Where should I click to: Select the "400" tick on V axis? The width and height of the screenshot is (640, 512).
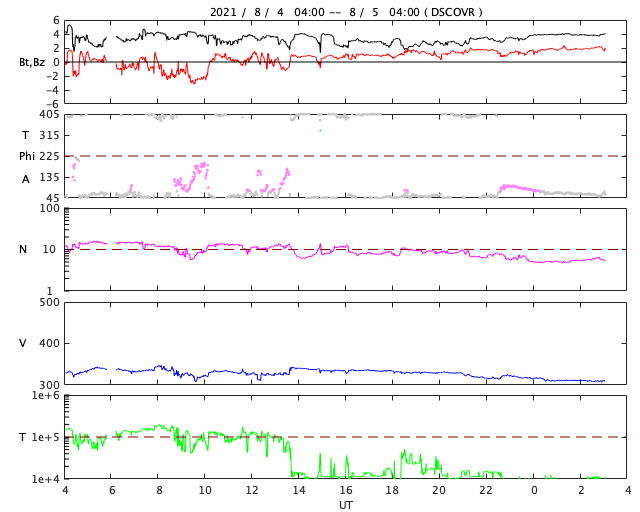click(x=49, y=343)
